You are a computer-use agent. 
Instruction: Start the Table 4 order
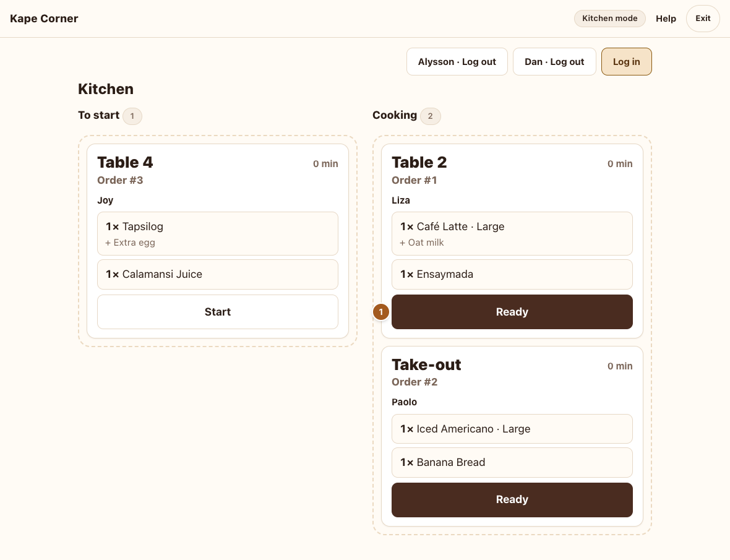click(x=217, y=312)
